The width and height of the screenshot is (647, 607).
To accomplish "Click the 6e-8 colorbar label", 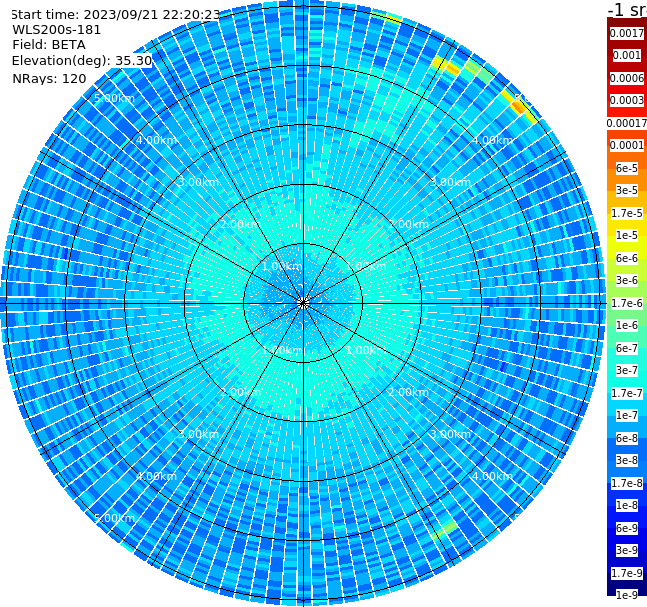I will point(627,438).
